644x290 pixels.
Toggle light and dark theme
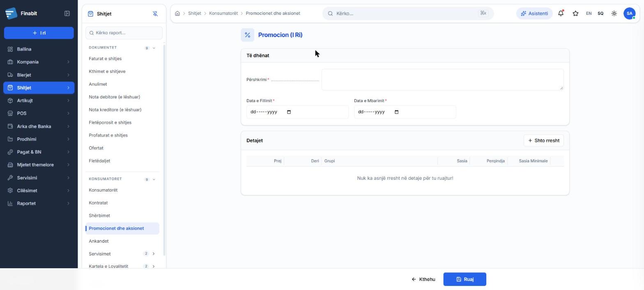pos(614,14)
